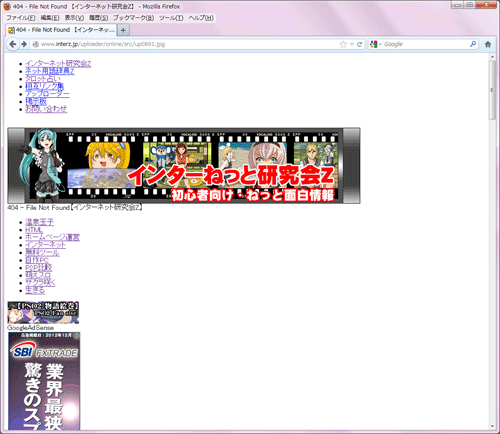Viewport: 500px width, 434px height.
Task: Open the インターネット研究会Z link
Action: 58,63
